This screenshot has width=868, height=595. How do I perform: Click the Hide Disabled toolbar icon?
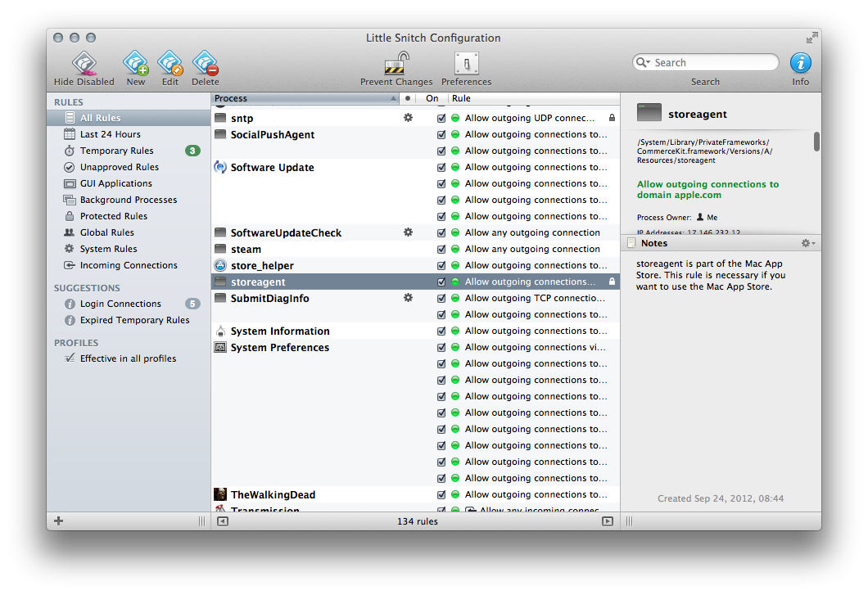[84, 64]
